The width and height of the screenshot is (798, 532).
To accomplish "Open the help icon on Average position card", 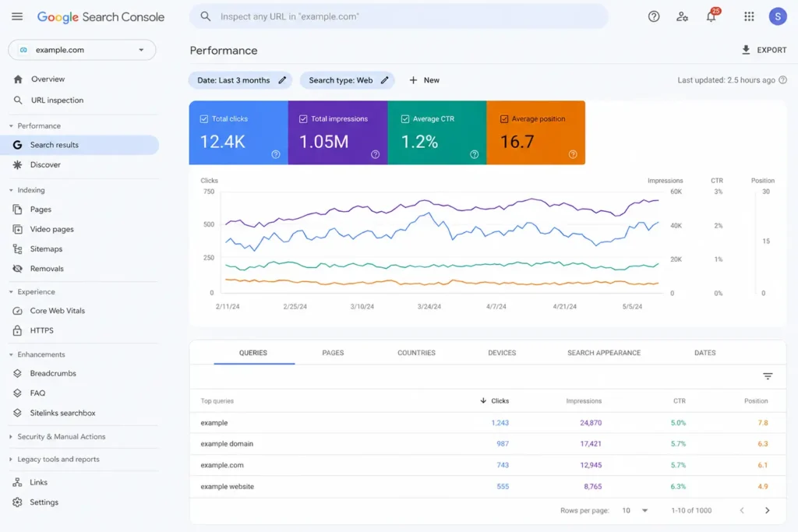I will [x=573, y=154].
